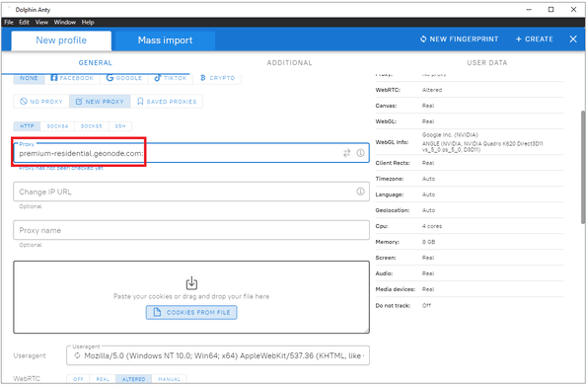Select SOCKS5 proxy type
The height and width of the screenshot is (386, 588).
point(92,126)
